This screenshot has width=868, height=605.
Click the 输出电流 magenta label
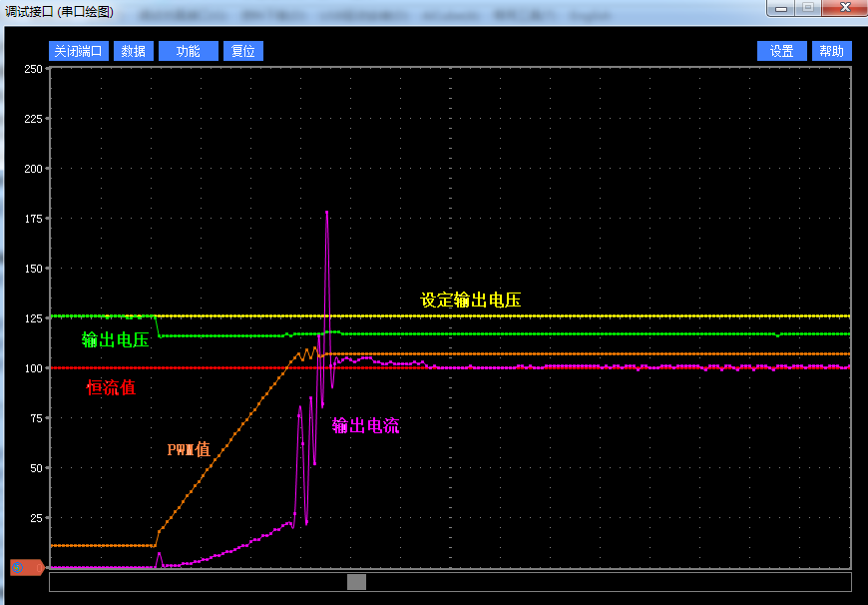click(x=365, y=425)
